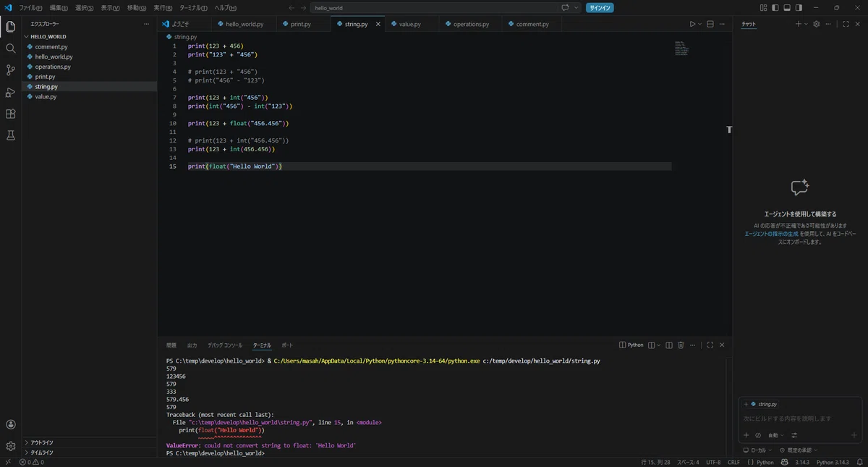Close the string.py editor tab
This screenshot has width=868, height=467.
(378, 24)
